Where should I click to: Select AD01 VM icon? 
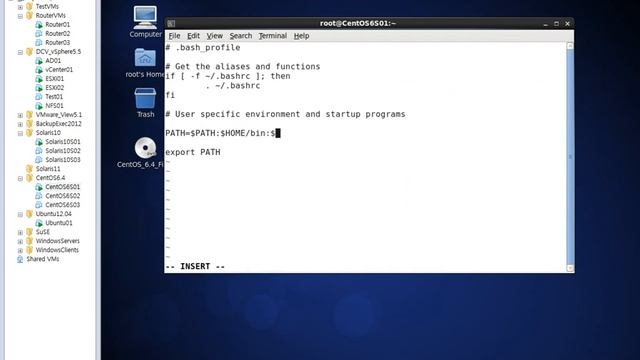coord(39,60)
